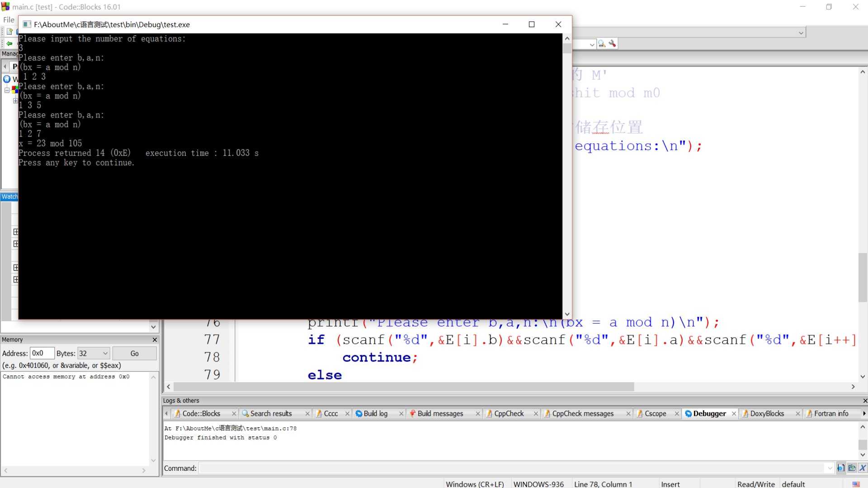Click the Go button in Memory panel
The width and height of the screenshot is (868, 488).
tap(134, 353)
